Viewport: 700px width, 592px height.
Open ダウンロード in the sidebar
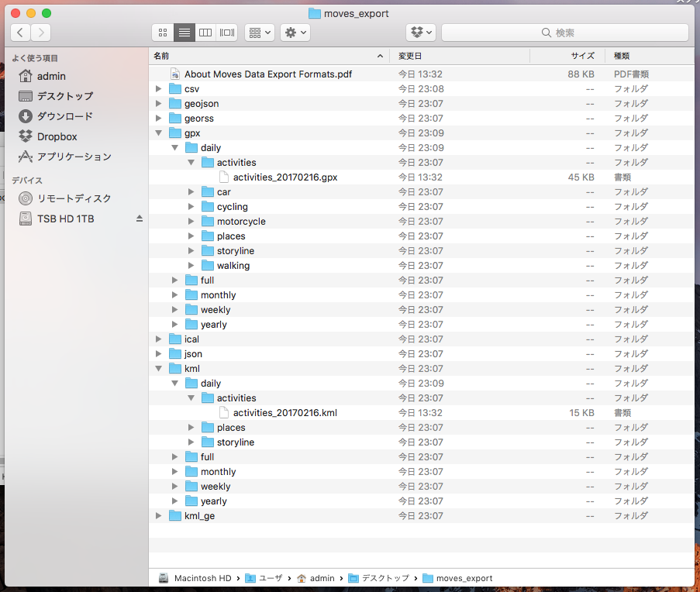[x=56, y=116]
